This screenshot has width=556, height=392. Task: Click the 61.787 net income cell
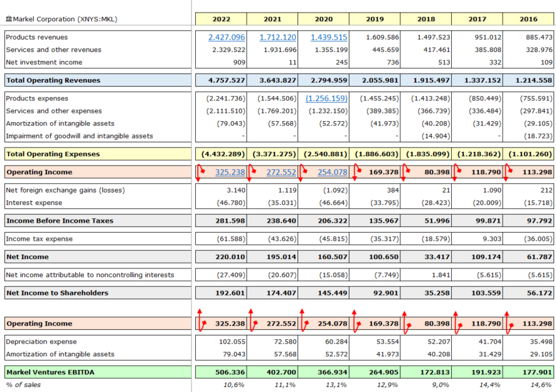point(528,257)
